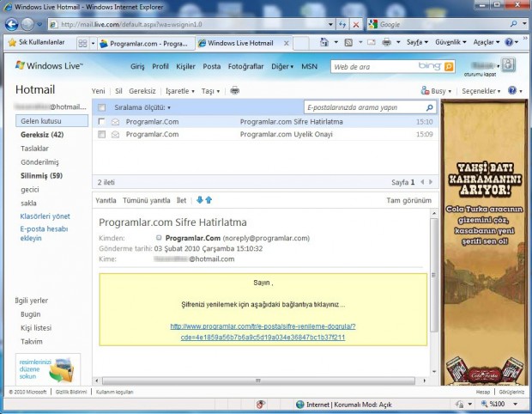The width and height of the screenshot is (532, 414).
Task: Expand the Taşı dropdown
Action: pyautogui.click(x=211, y=91)
